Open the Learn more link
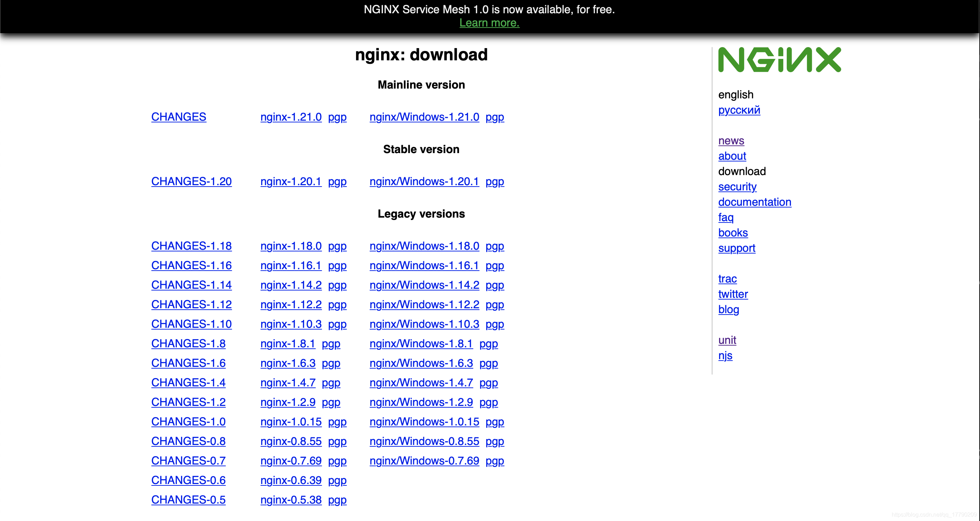This screenshot has width=980, height=521. [x=489, y=23]
